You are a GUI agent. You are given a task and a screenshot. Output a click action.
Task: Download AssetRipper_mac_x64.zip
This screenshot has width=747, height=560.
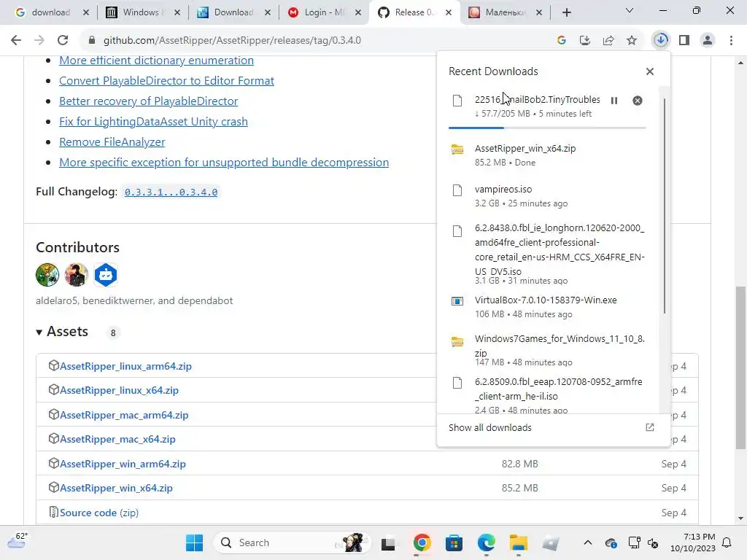click(117, 439)
